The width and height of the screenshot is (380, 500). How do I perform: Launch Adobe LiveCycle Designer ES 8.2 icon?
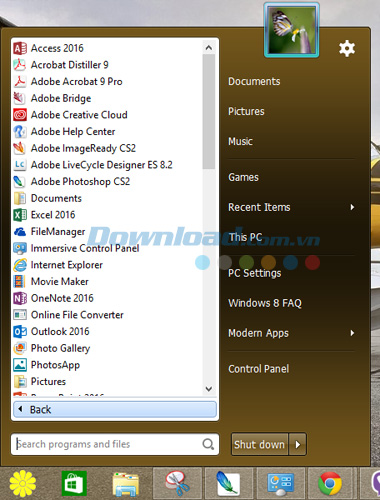[20, 165]
